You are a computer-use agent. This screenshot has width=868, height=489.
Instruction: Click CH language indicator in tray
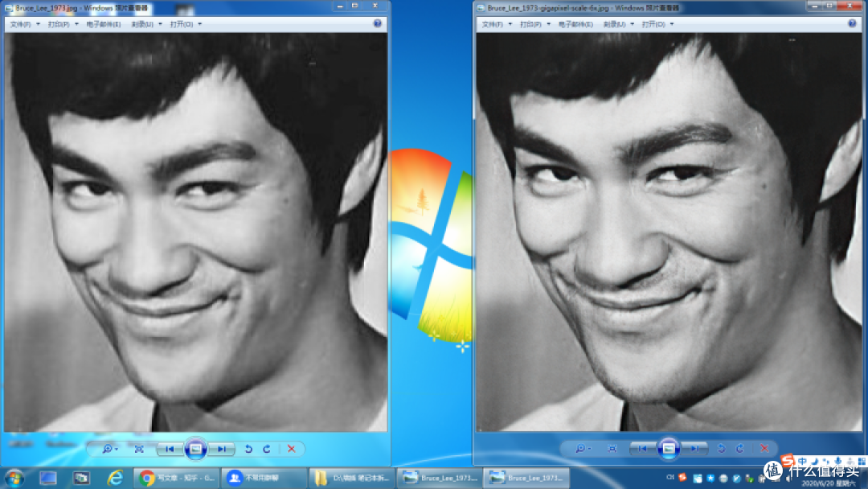pyautogui.click(x=670, y=477)
